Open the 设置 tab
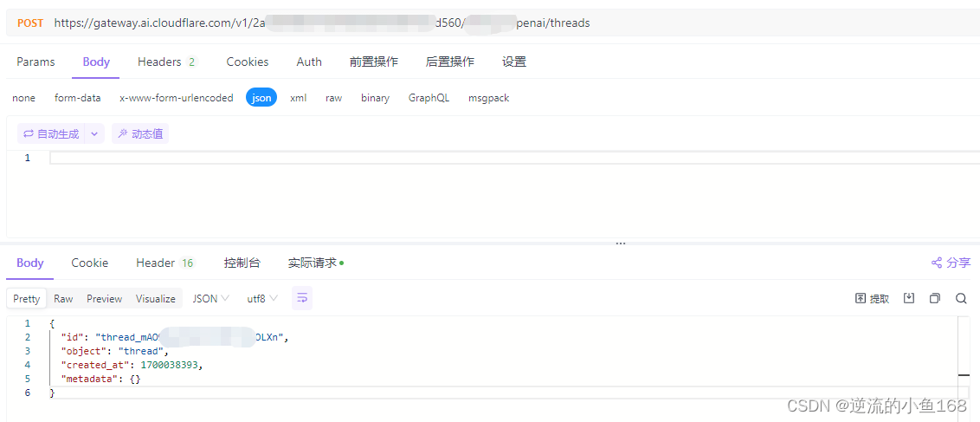Screen dimensions: 980x422 pyautogui.click(x=514, y=62)
